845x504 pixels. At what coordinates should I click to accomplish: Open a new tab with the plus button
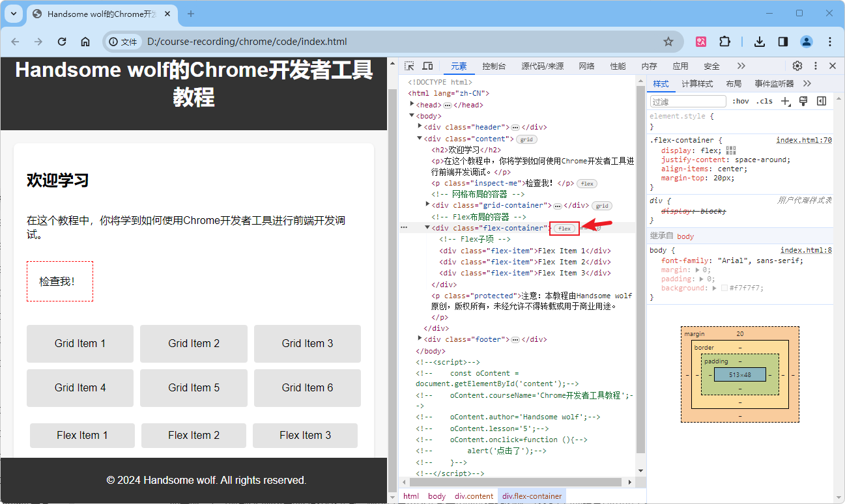point(191,14)
